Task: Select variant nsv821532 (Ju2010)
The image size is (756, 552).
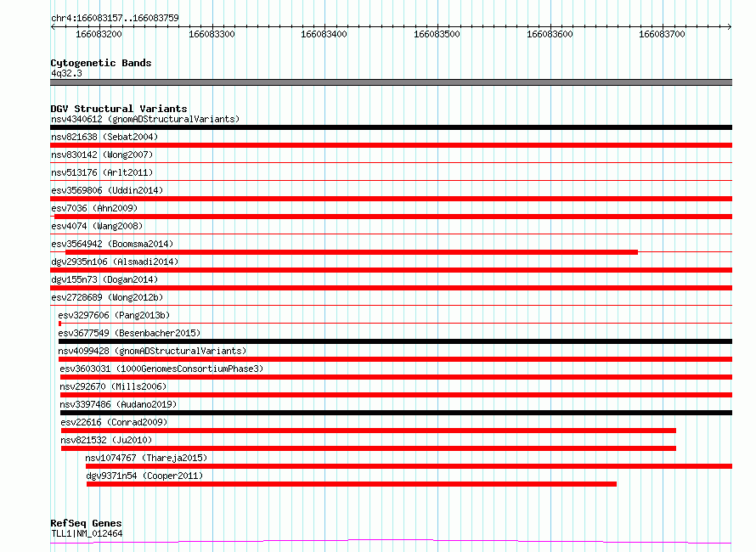Action: tap(106, 440)
